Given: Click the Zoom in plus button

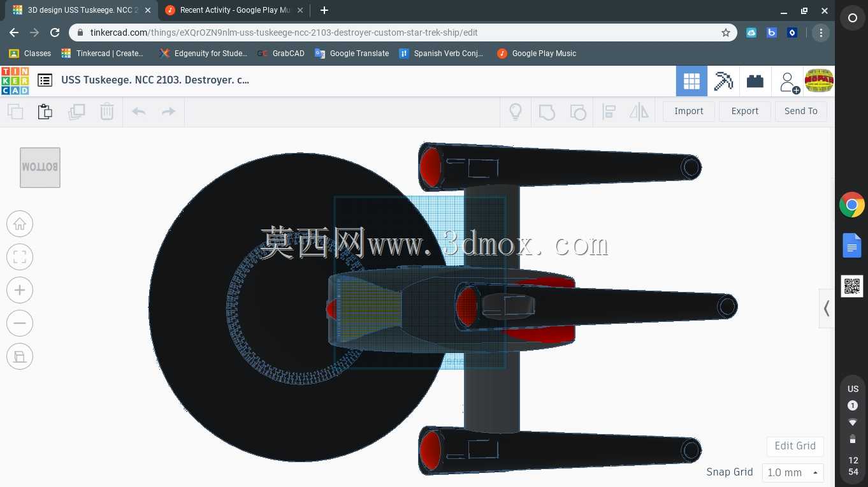Looking at the screenshot, I should [20, 290].
